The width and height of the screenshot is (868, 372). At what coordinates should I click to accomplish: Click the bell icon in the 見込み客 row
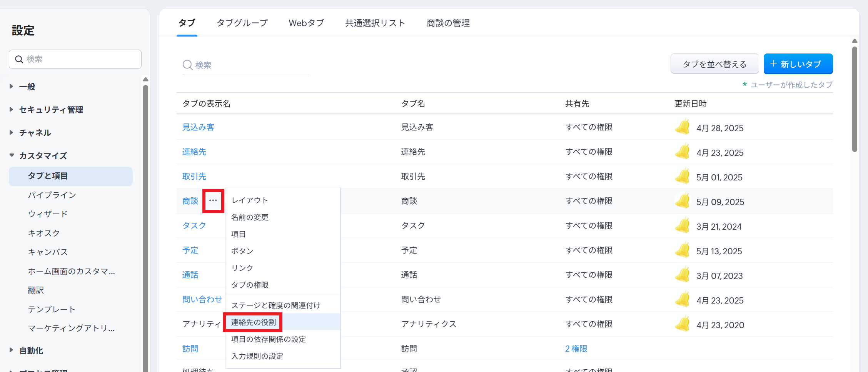pyautogui.click(x=683, y=127)
